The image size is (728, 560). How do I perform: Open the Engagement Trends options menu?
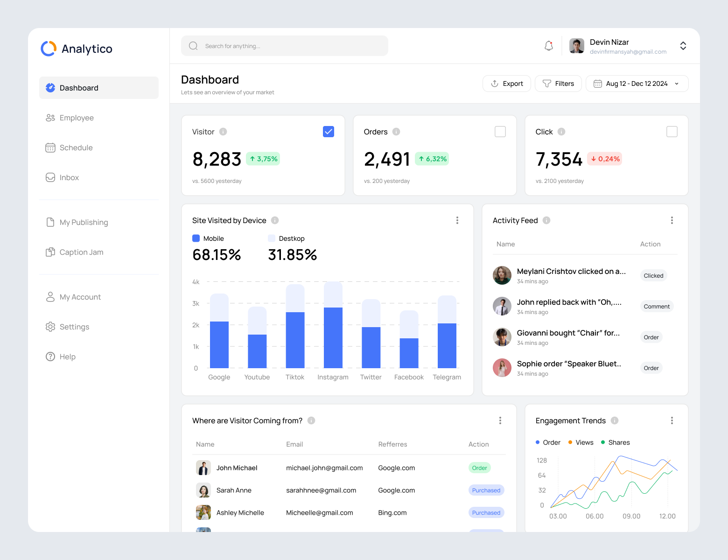672,420
